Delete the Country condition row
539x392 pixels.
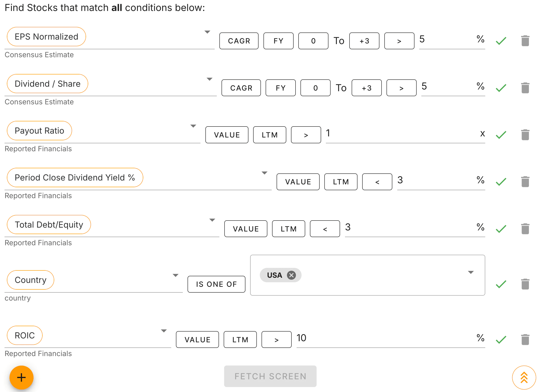click(525, 284)
